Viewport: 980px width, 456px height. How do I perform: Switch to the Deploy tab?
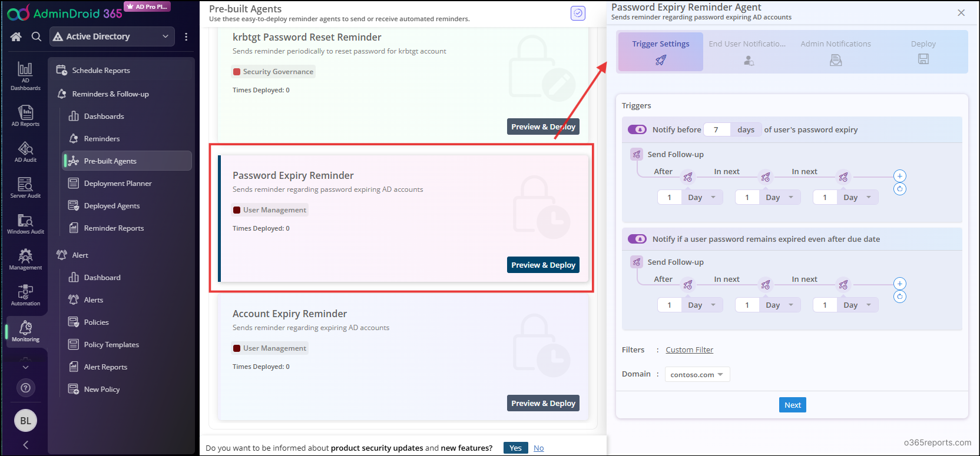pyautogui.click(x=923, y=52)
